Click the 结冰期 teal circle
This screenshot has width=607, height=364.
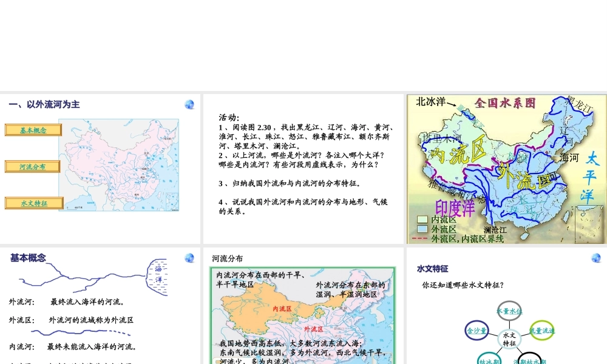point(489,358)
